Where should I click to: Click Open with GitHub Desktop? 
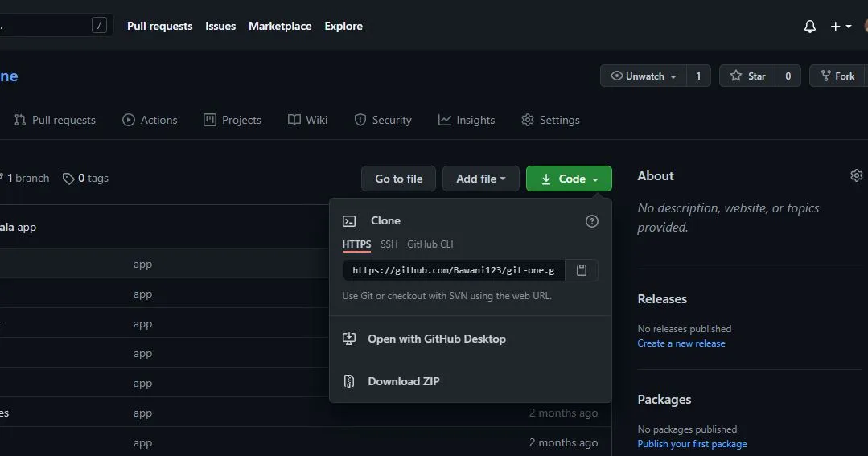click(437, 339)
